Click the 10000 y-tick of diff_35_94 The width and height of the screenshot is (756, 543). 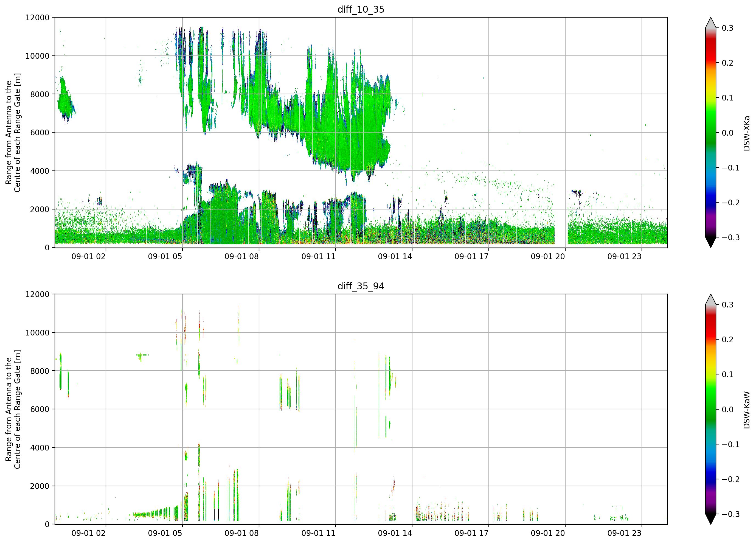pyautogui.click(x=37, y=333)
